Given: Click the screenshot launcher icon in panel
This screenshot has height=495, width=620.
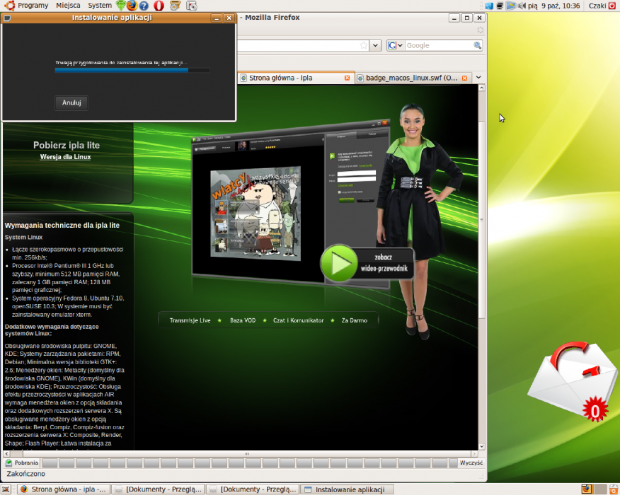Looking at the screenshot, I should click(x=191, y=6).
